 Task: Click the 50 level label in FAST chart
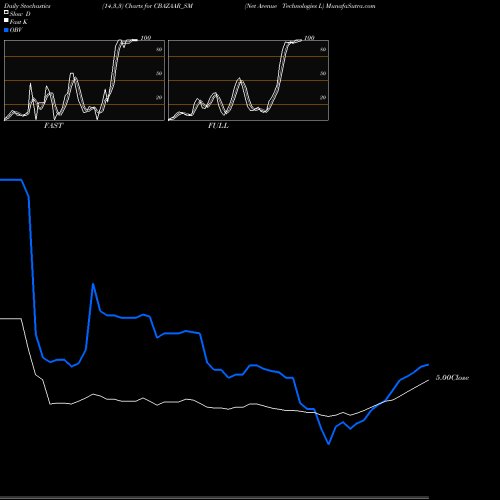pyautogui.click(x=159, y=73)
